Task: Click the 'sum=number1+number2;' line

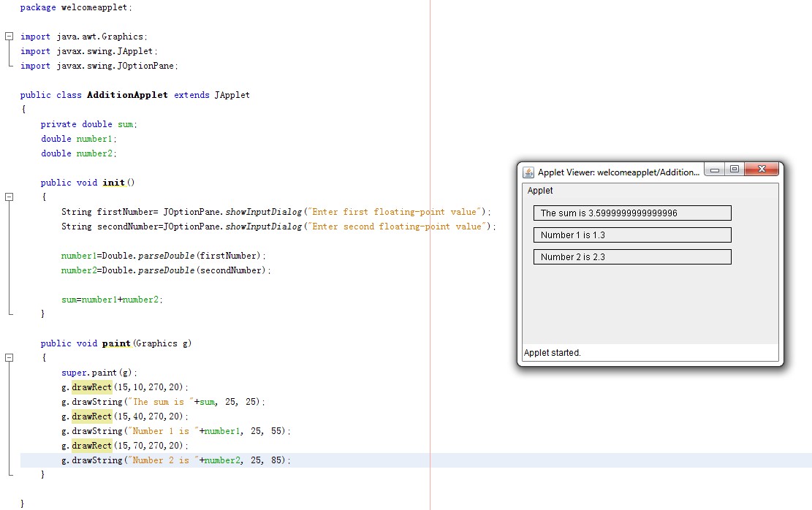Action: [112, 300]
